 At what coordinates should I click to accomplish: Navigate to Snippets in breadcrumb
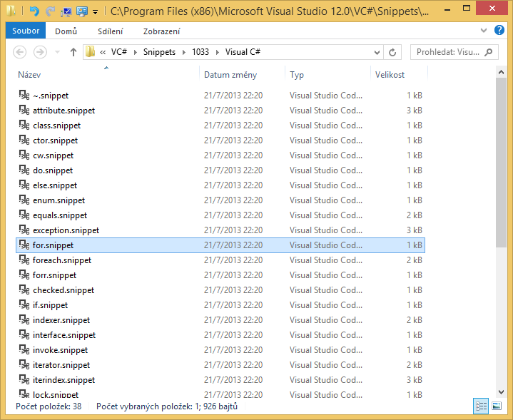coord(159,52)
